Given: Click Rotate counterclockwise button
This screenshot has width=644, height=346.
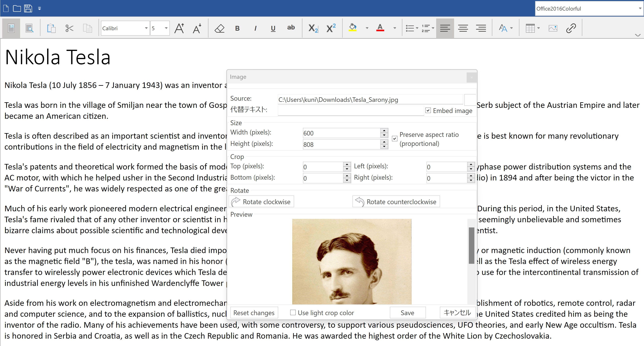Looking at the screenshot, I should point(396,202).
